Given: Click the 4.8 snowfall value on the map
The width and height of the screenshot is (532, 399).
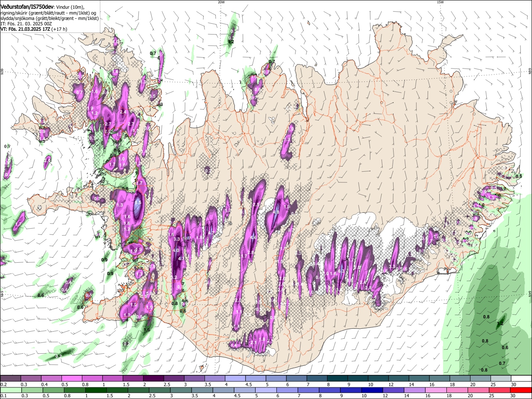Looking at the screenshot, I should (x=276, y=212).
